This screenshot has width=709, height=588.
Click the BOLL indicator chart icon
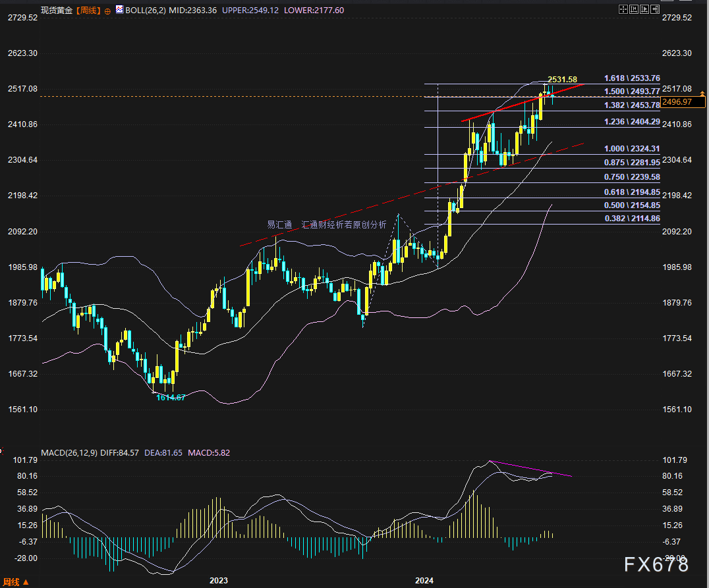coord(119,10)
